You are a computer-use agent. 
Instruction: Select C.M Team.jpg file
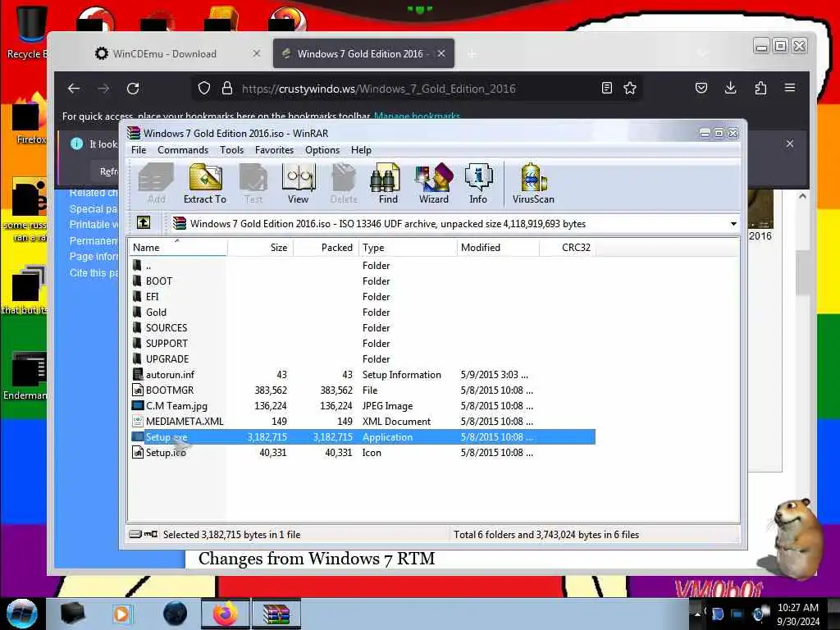[363, 405]
